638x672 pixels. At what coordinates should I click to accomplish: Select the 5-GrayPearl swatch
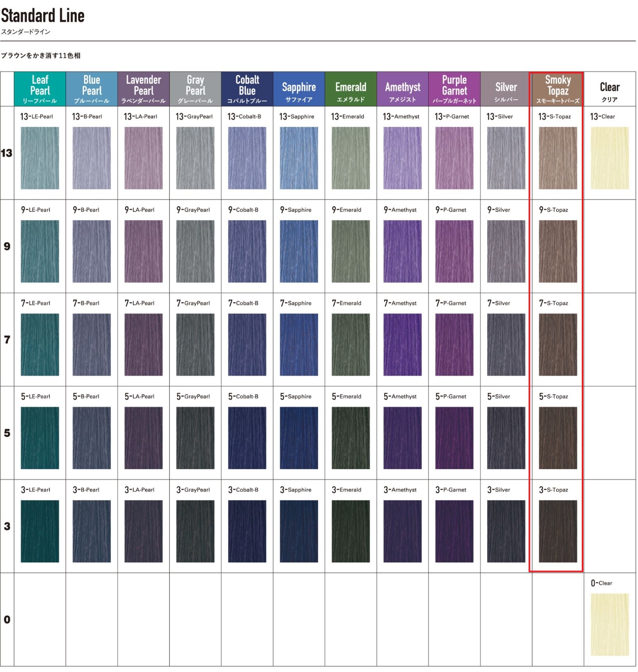195,438
